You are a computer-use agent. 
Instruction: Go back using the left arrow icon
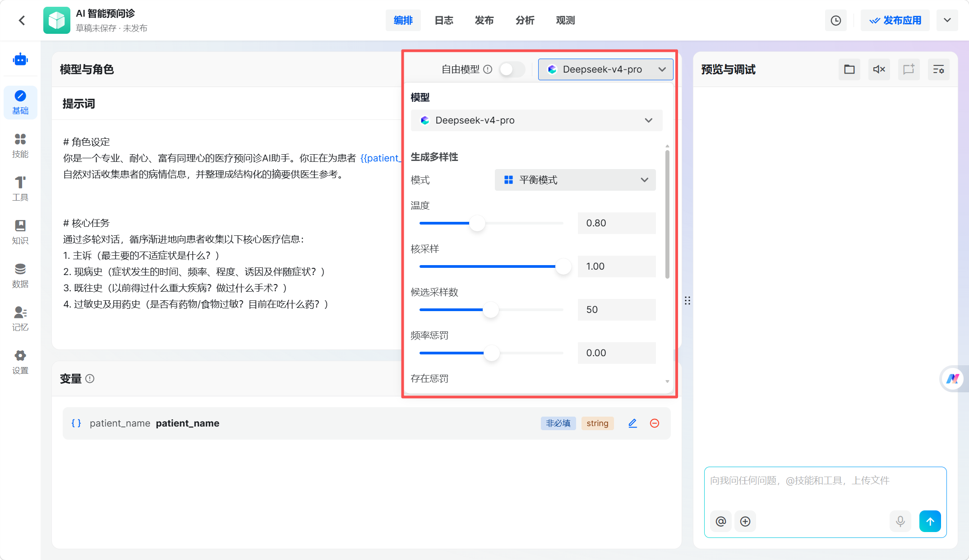tap(22, 20)
